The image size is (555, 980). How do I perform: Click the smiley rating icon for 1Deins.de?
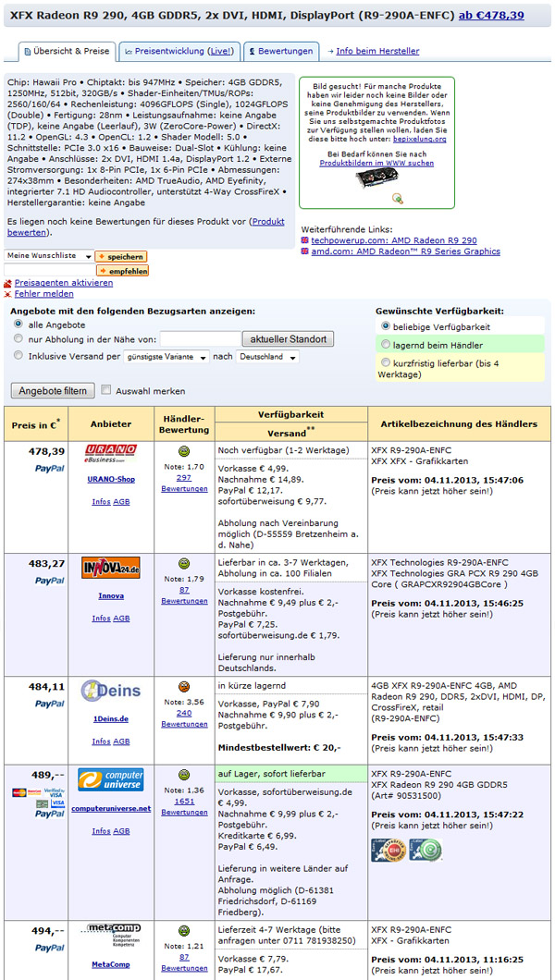[x=184, y=687]
